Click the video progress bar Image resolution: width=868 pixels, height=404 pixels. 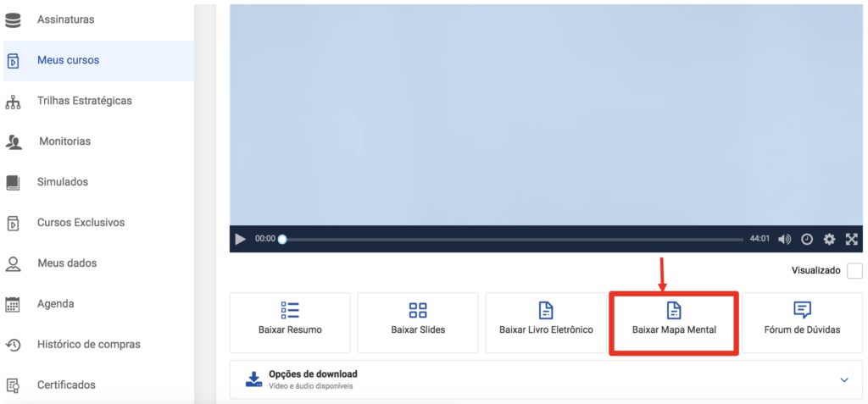coord(513,239)
